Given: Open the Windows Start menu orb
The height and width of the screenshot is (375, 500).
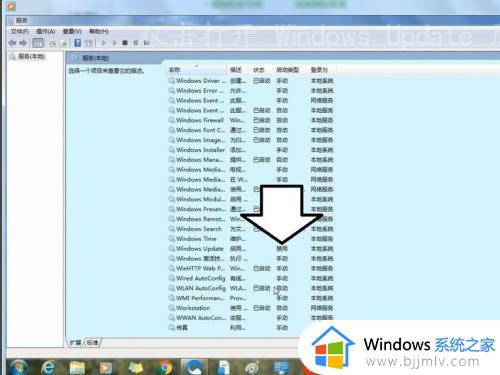Looking at the screenshot, I should pos(18,367).
